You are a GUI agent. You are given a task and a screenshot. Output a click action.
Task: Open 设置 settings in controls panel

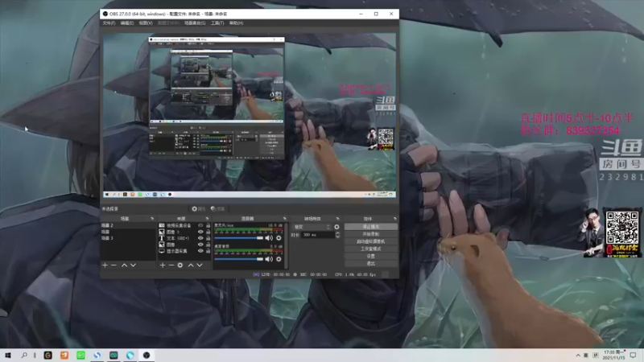tap(371, 256)
